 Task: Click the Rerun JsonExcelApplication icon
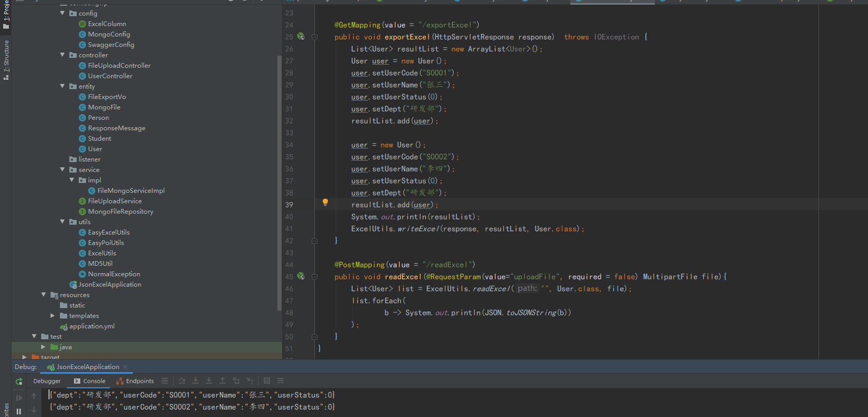[19, 382]
